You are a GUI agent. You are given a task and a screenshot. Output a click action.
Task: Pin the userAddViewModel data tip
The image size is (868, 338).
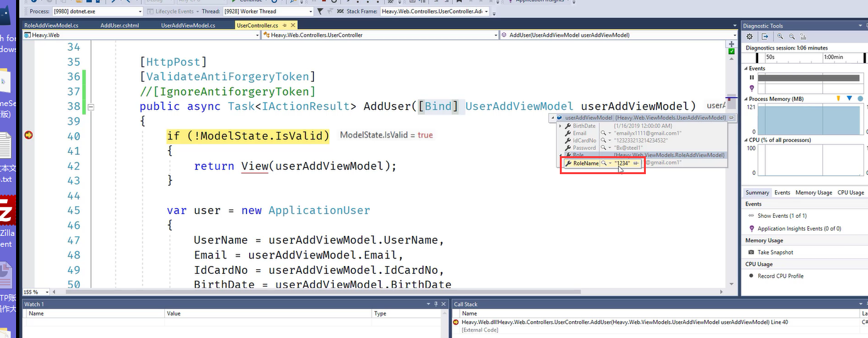(731, 118)
